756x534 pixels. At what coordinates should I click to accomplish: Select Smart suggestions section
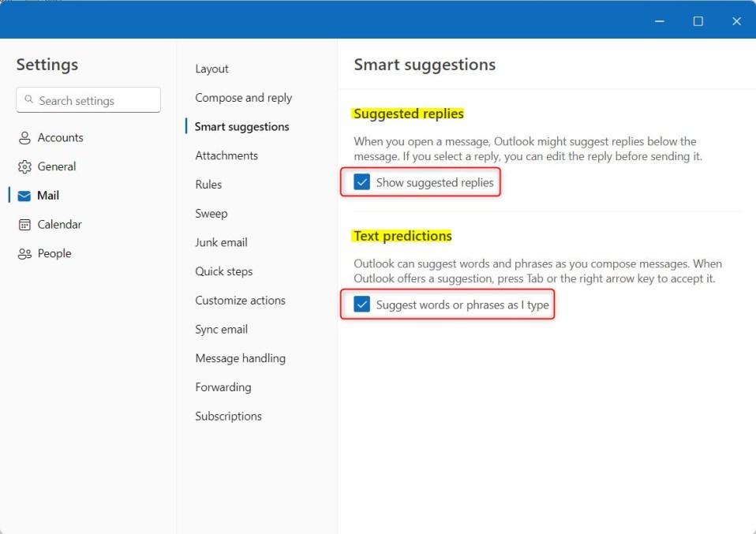click(242, 127)
